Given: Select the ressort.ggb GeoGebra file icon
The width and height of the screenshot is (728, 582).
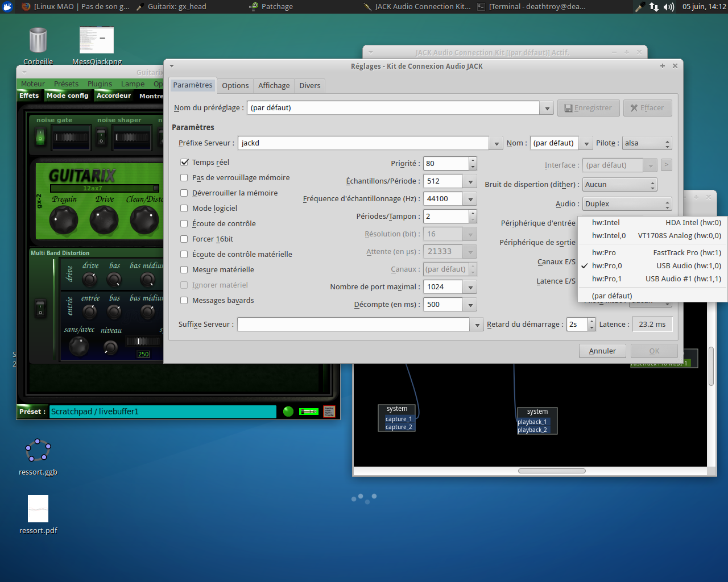Looking at the screenshot, I should 38,451.
